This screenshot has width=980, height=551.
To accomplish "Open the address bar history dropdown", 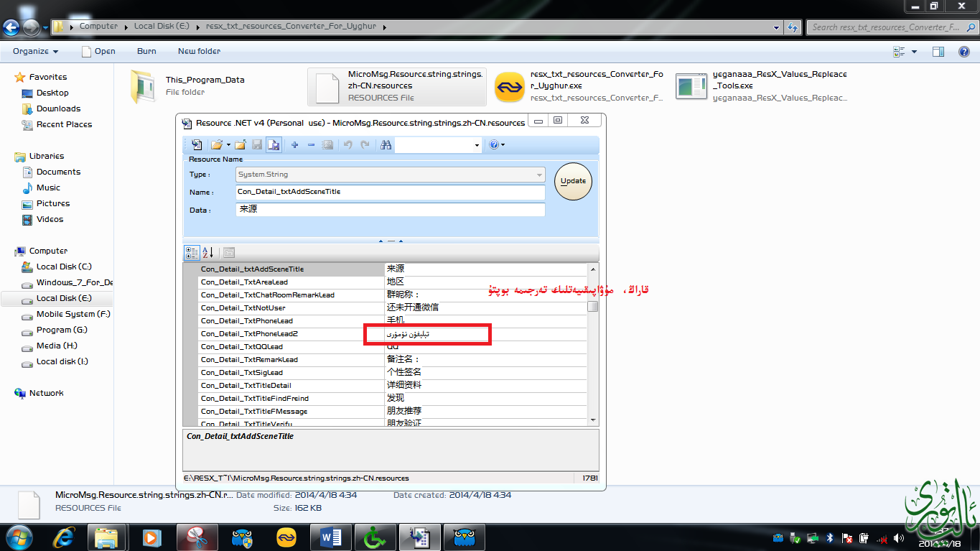I will click(777, 27).
